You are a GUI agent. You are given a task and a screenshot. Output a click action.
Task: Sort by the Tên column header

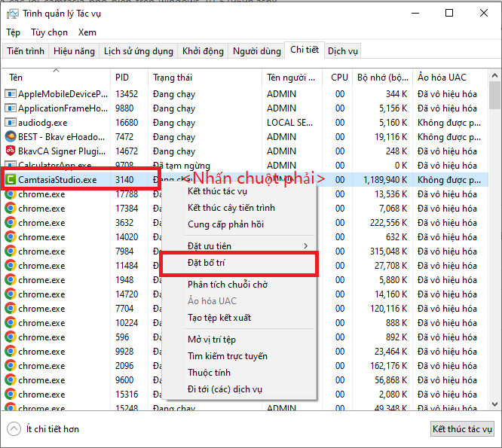click(x=56, y=78)
